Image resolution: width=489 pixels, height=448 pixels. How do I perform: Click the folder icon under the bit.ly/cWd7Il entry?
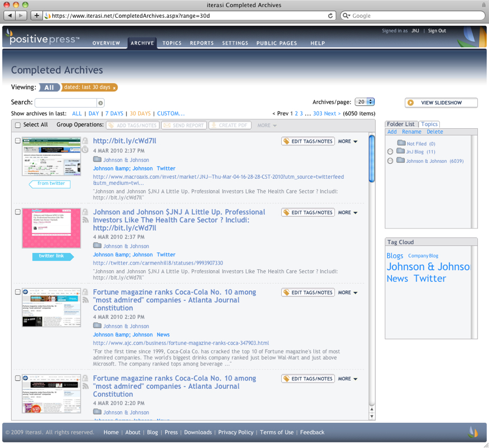(98, 159)
